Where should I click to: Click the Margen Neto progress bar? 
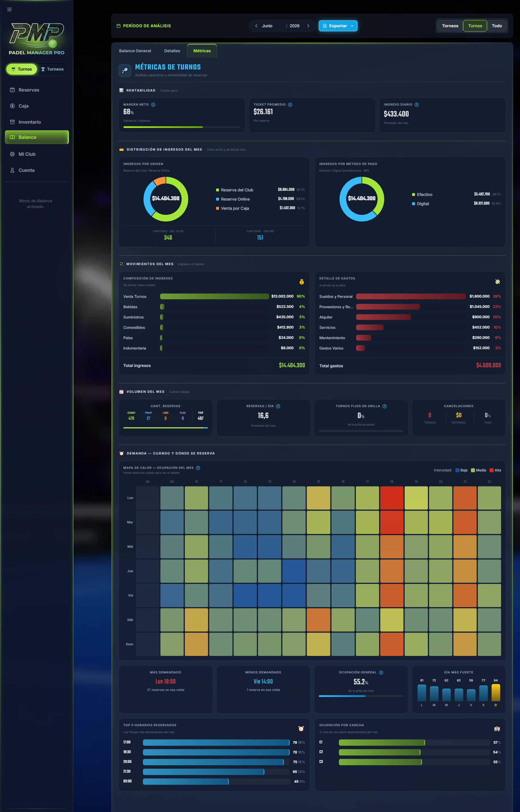[x=182, y=127]
